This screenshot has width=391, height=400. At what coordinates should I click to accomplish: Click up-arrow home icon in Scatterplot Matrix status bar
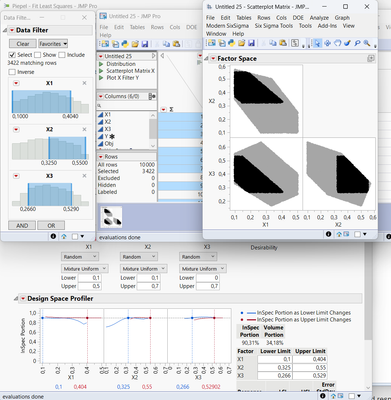click(x=339, y=234)
